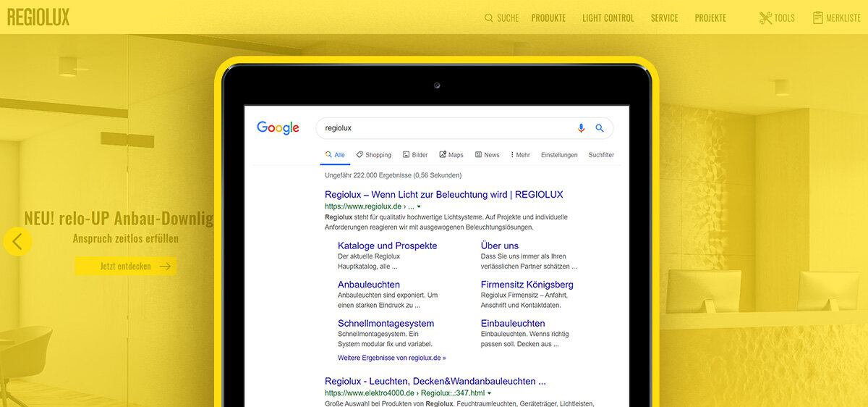The height and width of the screenshot is (407, 868).
Task: Expand the Mehr search options menu
Action: (x=520, y=155)
